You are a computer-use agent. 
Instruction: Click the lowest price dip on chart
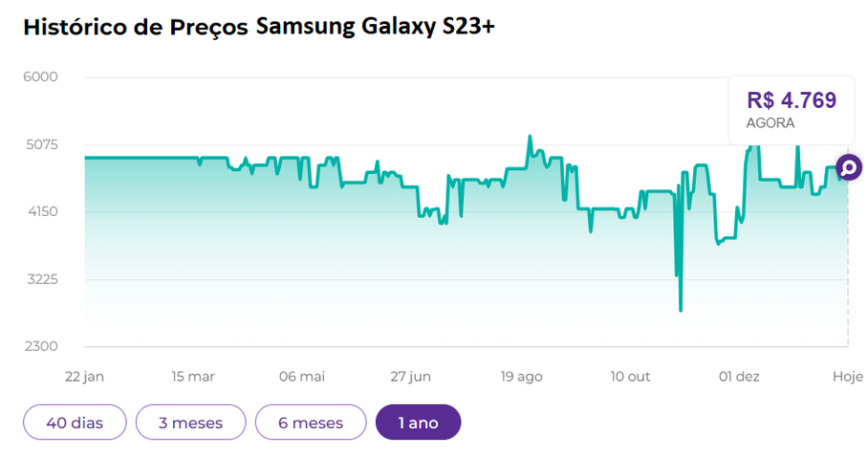(x=681, y=310)
